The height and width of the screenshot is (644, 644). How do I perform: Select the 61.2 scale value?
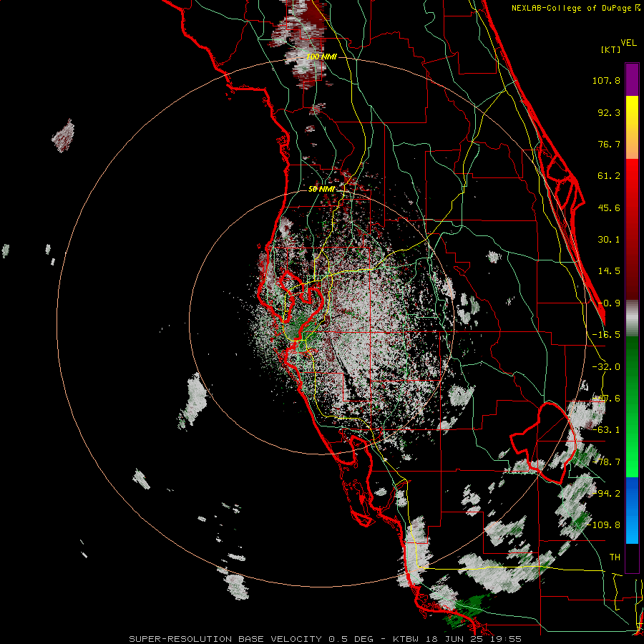[609, 176]
